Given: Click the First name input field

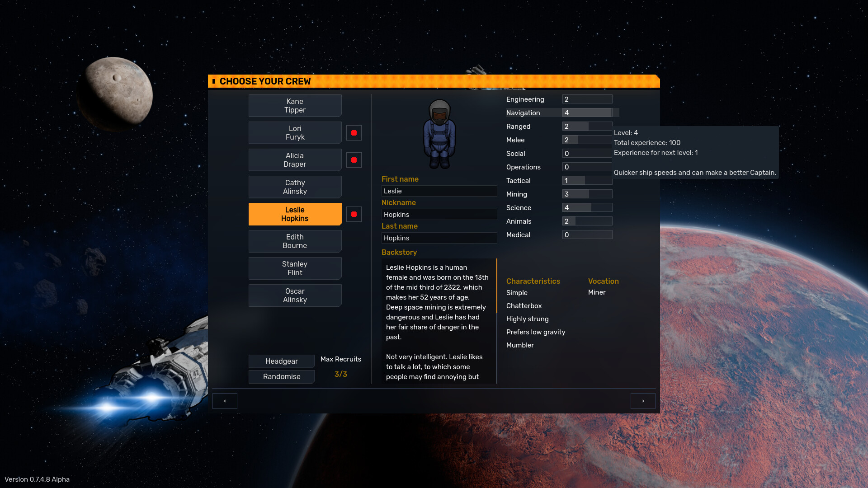Looking at the screenshot, I should coord(439,191).
